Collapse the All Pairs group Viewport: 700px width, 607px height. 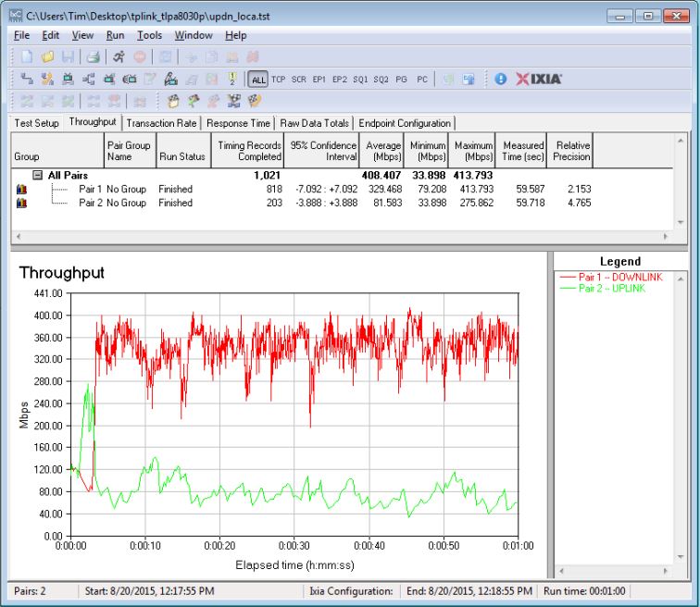click(37, 175)
